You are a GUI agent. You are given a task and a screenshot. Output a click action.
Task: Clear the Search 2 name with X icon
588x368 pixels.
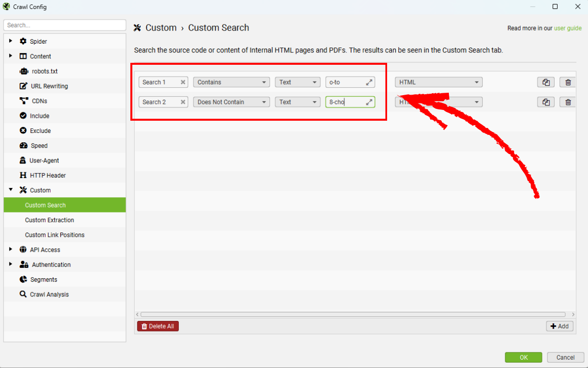click(x=183, y=102)
